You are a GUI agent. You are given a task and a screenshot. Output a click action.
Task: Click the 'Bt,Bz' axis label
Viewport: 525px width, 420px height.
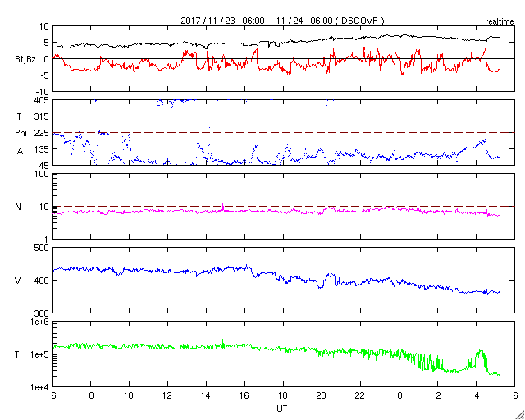pyautogui.click(x=25, y=61)
